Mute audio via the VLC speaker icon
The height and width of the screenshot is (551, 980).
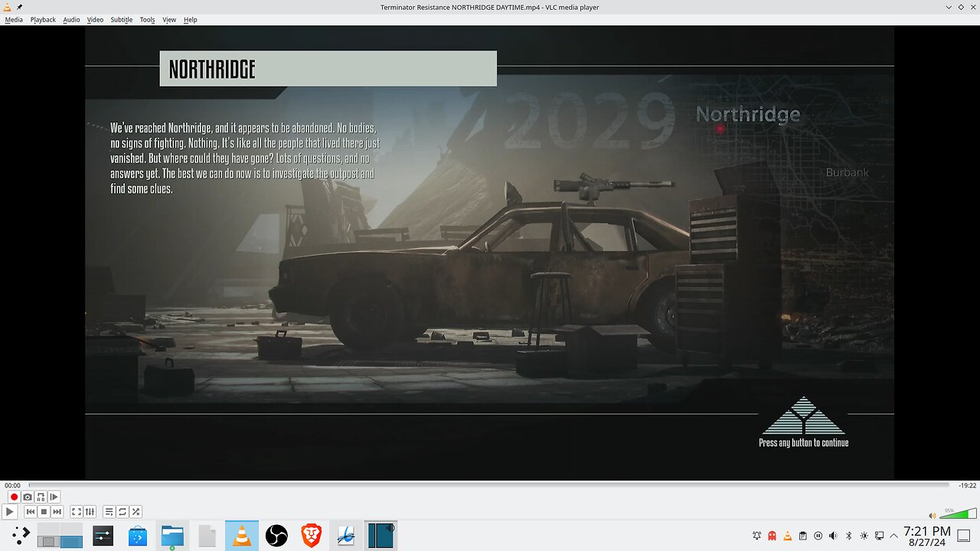pyautogui.click(x=933, y=515)
